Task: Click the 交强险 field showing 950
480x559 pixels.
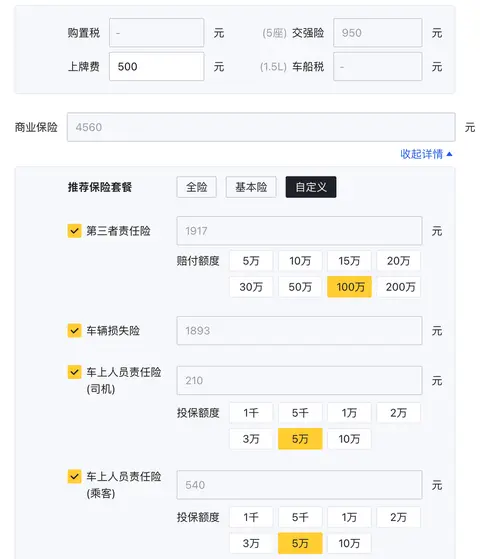Action: pos(378,33)
